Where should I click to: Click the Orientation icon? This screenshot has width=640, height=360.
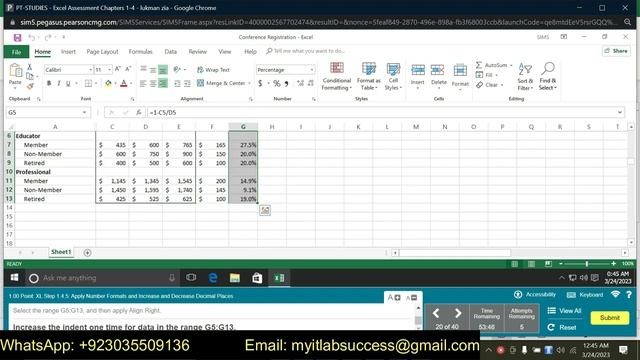177,70
